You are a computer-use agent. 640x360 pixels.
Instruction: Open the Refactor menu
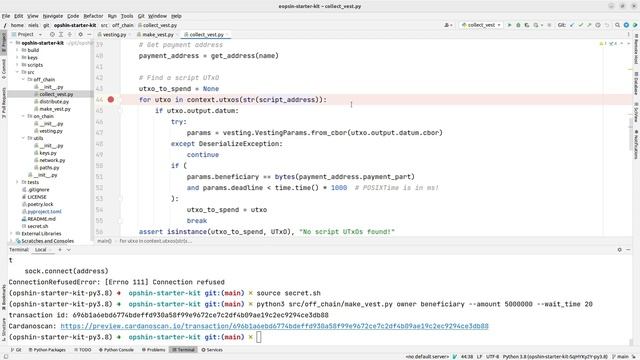(93, 16)
